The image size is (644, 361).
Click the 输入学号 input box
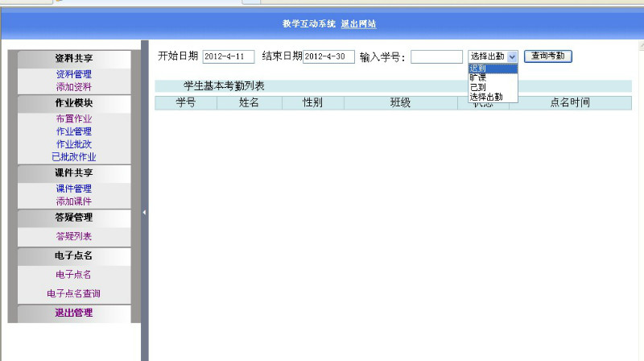tap(436, 56)
